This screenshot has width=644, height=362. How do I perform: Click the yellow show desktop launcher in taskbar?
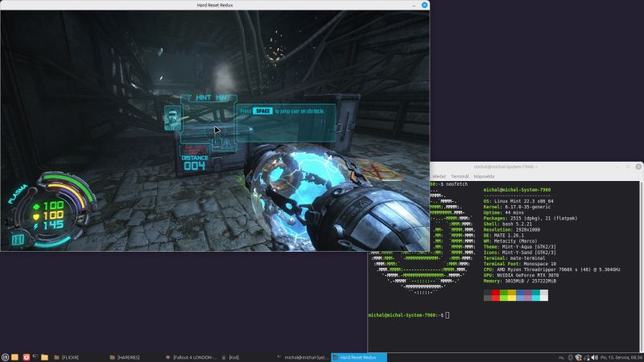coord(14,357)
